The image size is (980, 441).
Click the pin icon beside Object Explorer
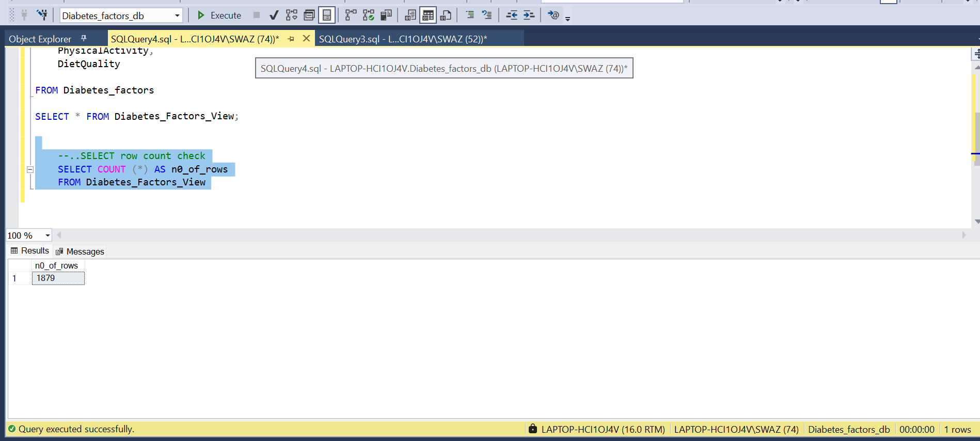[x=84, y=38]
